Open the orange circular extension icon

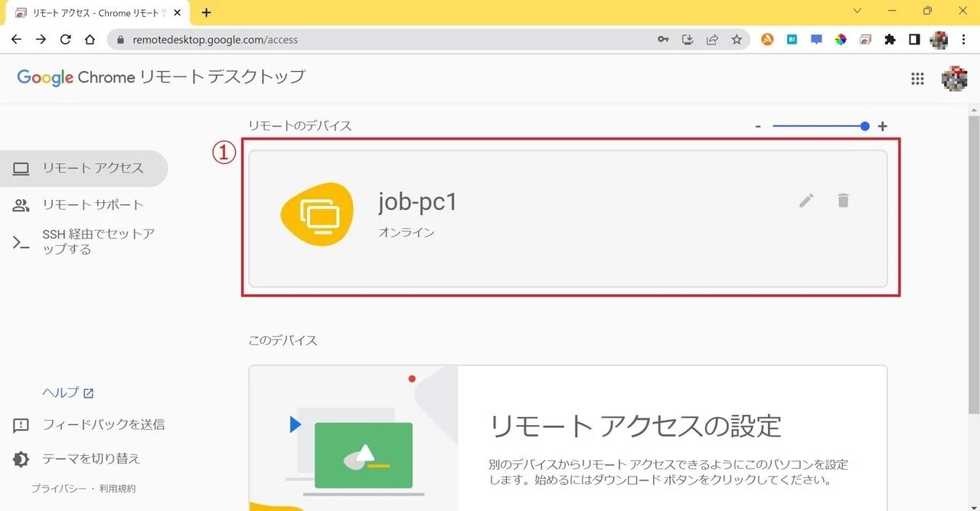tap(767, 40)
